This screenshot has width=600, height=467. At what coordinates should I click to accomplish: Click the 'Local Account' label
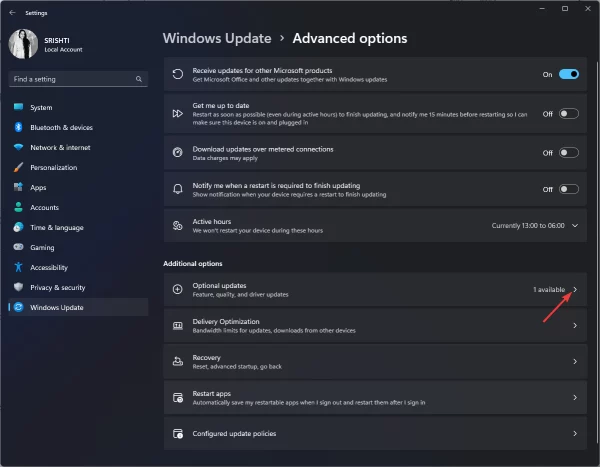(63, 49)
